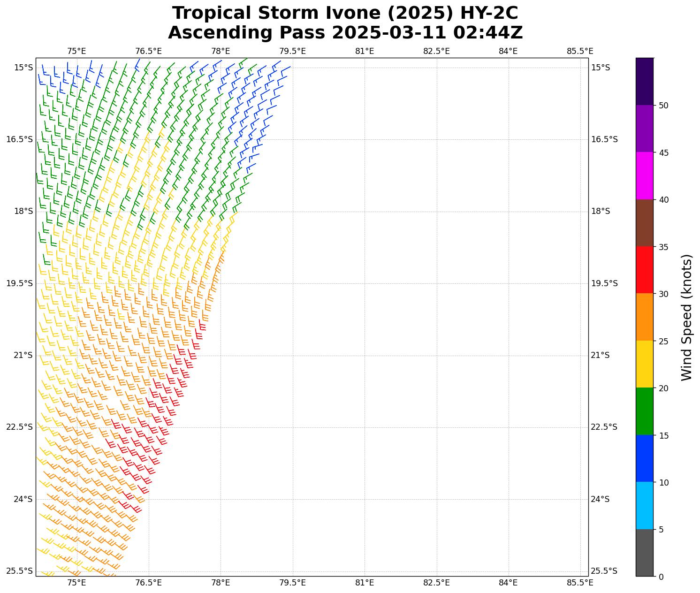Pick the green 15–20 knots color band

click(x=644, y=411)
